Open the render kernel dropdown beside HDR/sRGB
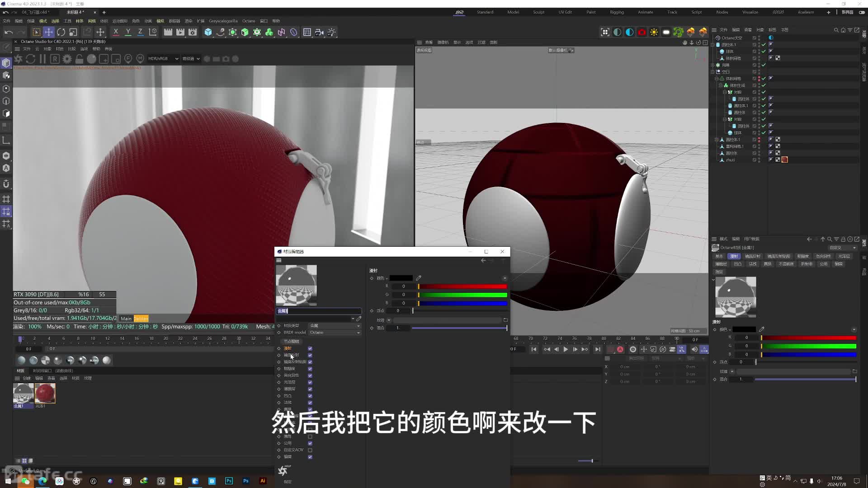This screenshot has width=868, height=488. tap(191, 59)
